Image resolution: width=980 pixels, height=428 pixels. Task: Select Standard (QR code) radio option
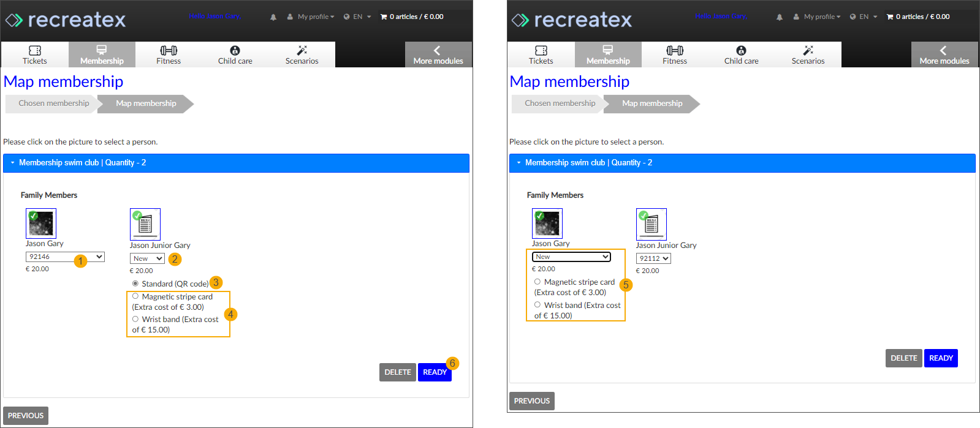135,283
